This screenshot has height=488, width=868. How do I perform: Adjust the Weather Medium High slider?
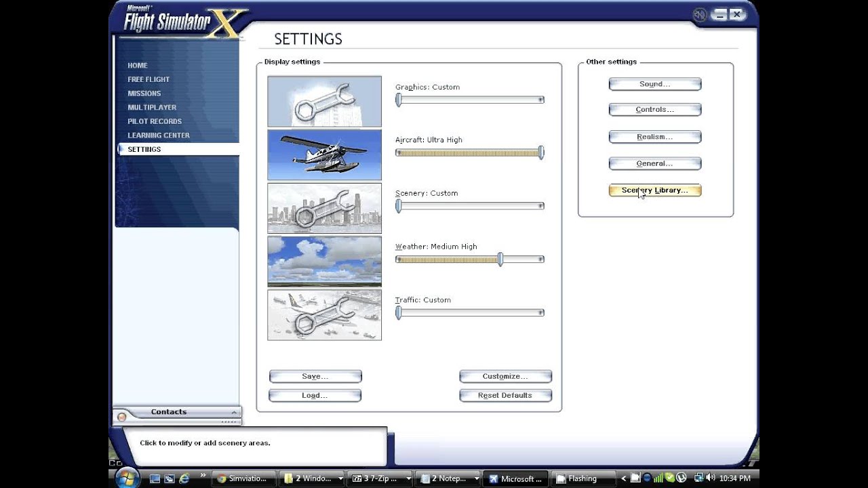(470, 260)
